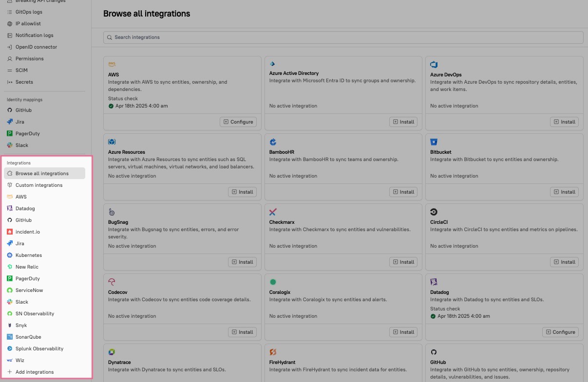Focus the Search integrations field

pos(343,37)
